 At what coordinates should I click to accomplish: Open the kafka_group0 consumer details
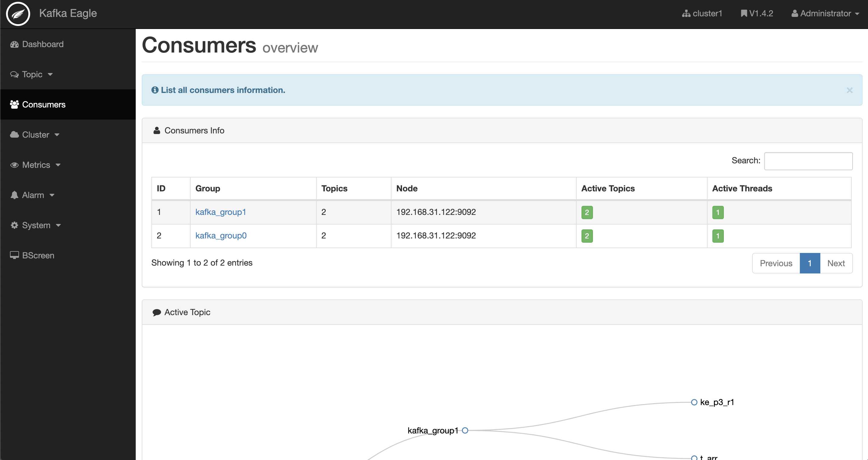click(221, 235)
